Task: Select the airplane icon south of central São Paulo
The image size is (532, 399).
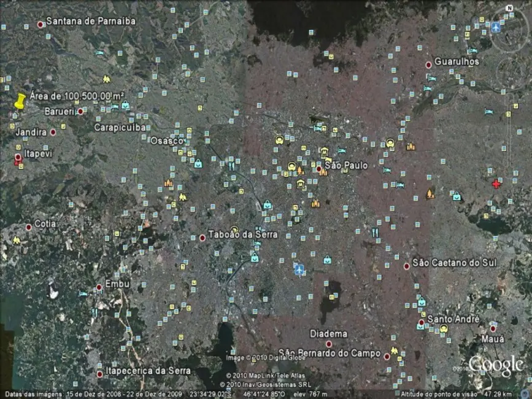Action: coord(299,268)
